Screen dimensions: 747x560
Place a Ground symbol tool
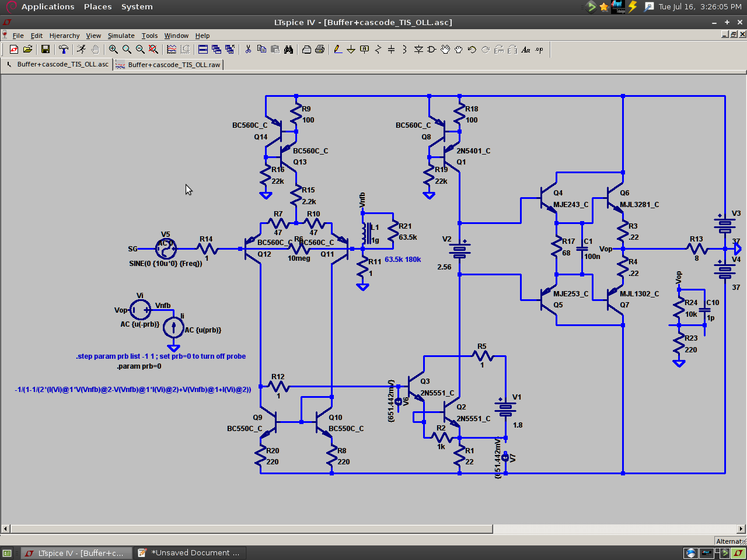click(x=351, y=50)
